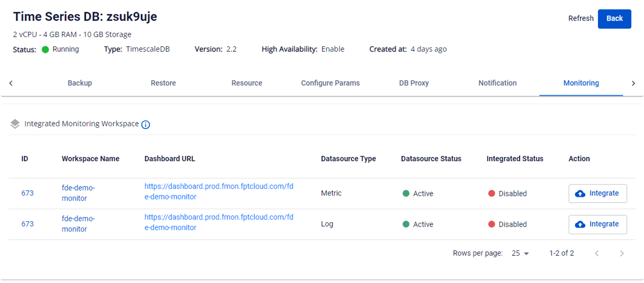
Task: Click cloud upload icon in Log row
Action: [580, 224]
